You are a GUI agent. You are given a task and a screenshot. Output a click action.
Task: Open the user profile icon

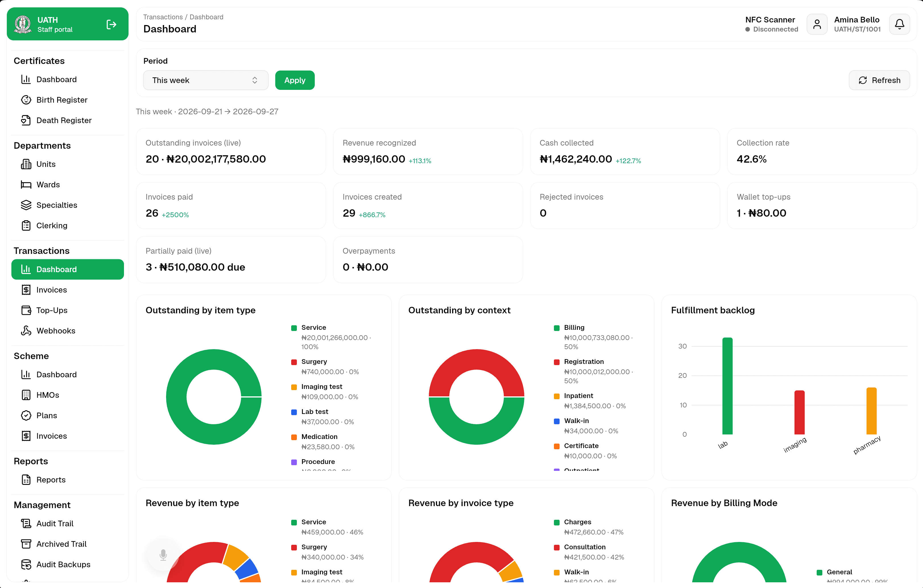pyautogui.click(x=817, y=24)
